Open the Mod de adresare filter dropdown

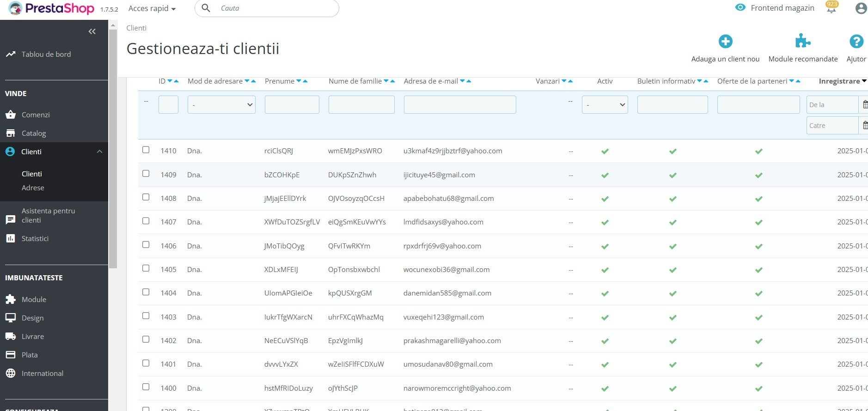[221, 105]
